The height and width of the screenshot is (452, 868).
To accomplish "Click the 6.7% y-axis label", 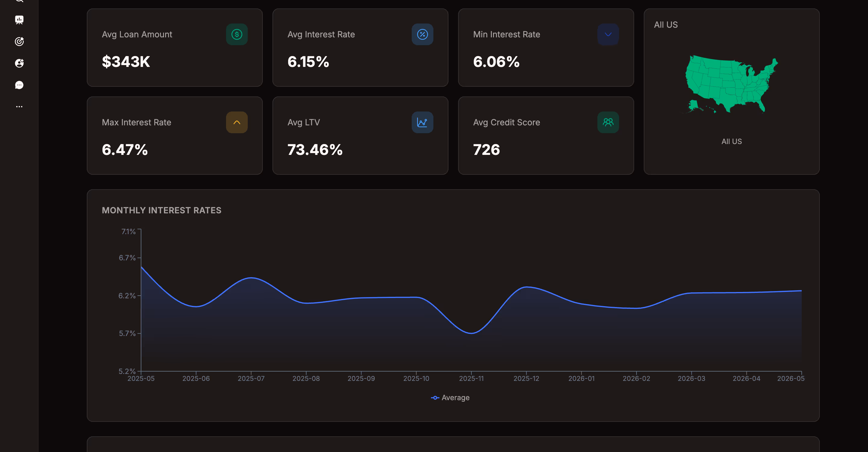I will click(127, 258).
